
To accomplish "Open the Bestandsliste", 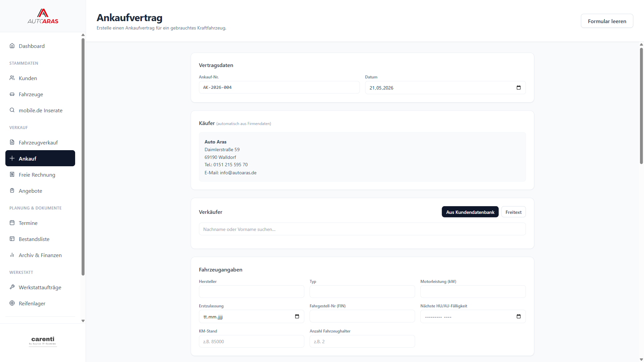I will click(x=40, y=239).
